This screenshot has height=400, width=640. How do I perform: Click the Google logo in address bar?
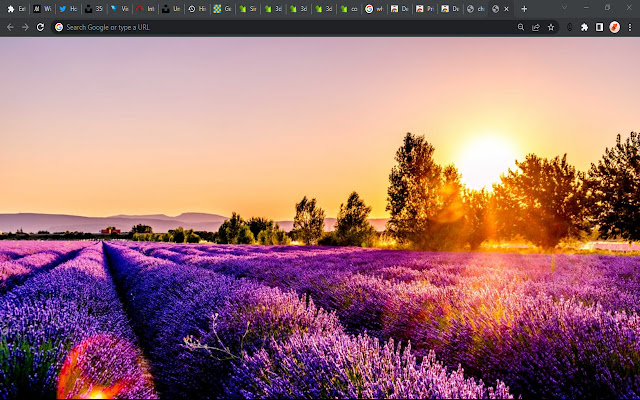pos(59,27)
